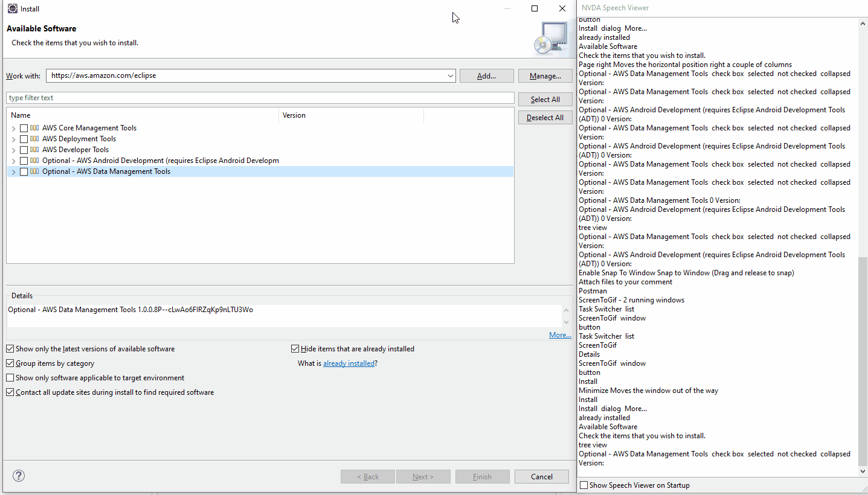Click the category icon beside AWS Deployment Tools

tap(34, 139)
